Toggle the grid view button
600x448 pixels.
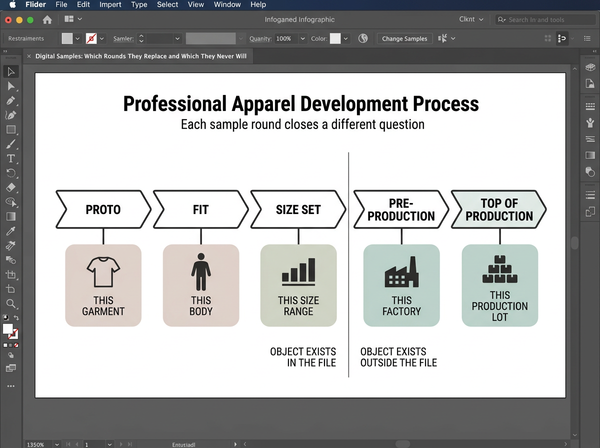(548, 38)
